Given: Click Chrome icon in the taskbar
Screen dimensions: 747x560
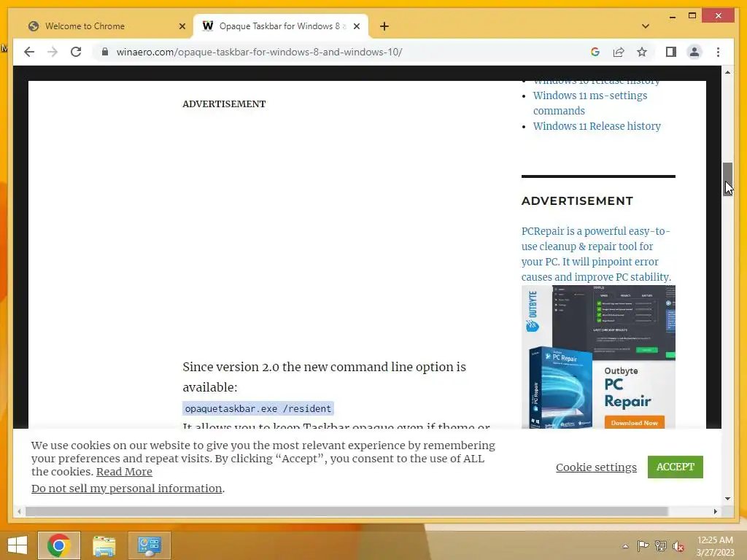Looking at the screenshot, I should tap(58, 545).
